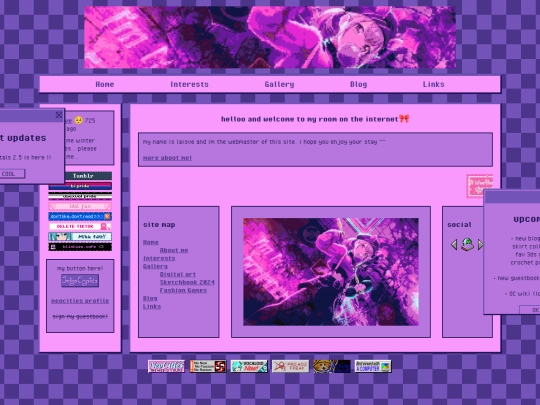
Task: Click the anime header banner image
Action: [270, 37]
